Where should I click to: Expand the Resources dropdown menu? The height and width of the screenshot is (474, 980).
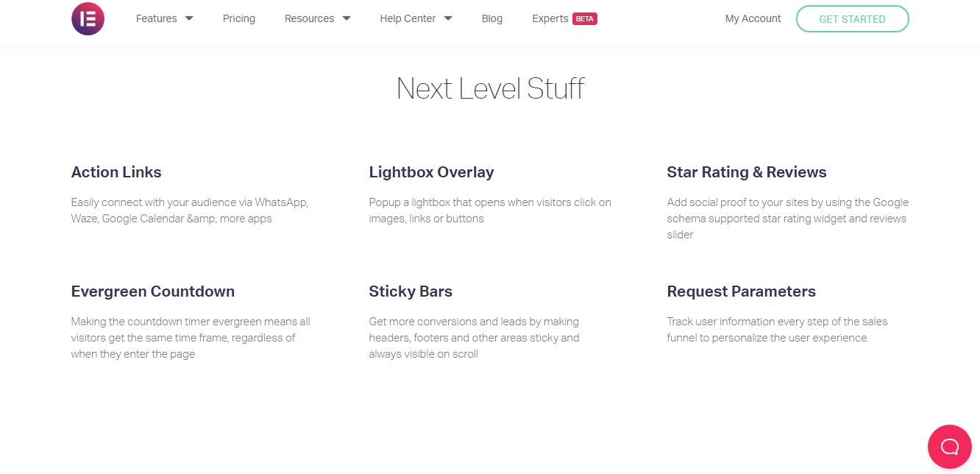[317, 18]
